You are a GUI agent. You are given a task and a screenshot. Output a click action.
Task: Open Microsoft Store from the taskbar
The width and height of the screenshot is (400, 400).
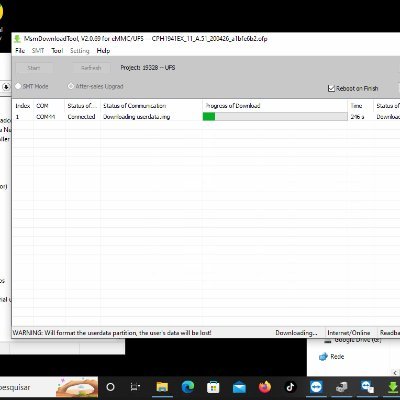click(x=213, y=387)
